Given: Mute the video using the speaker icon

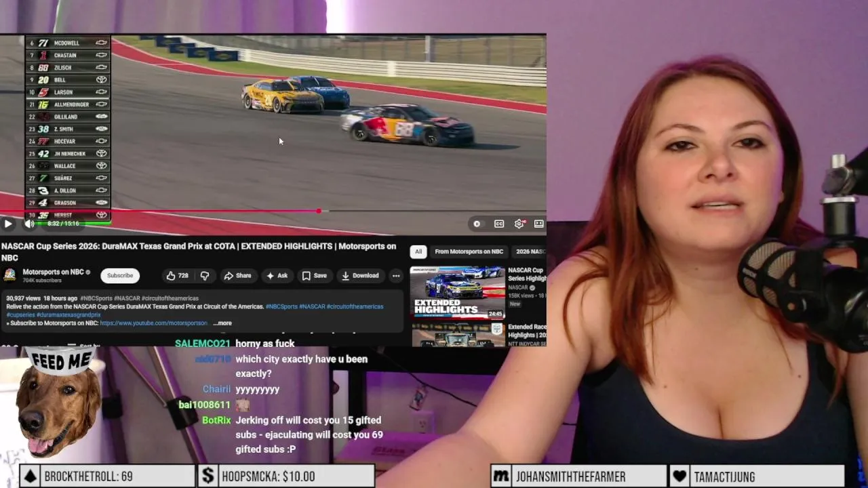Looking at the screenshot, I should [30, 224].
